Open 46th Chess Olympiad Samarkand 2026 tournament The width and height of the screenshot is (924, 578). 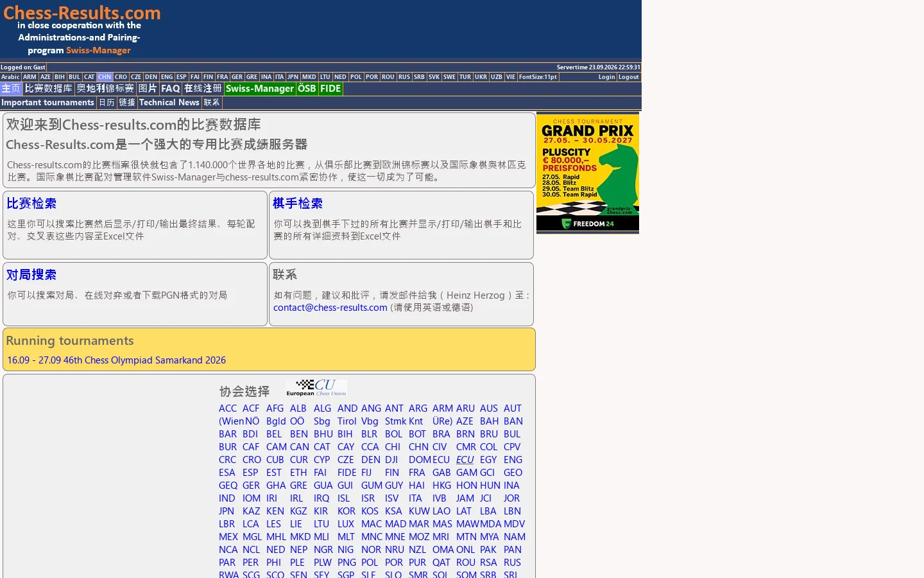[117, 360]
